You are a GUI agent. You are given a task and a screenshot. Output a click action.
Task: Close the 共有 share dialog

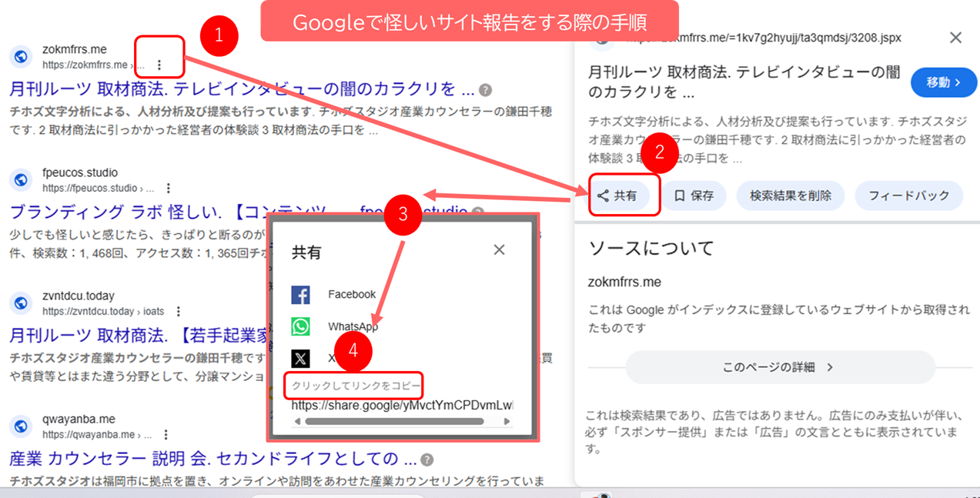pos(499,249)
